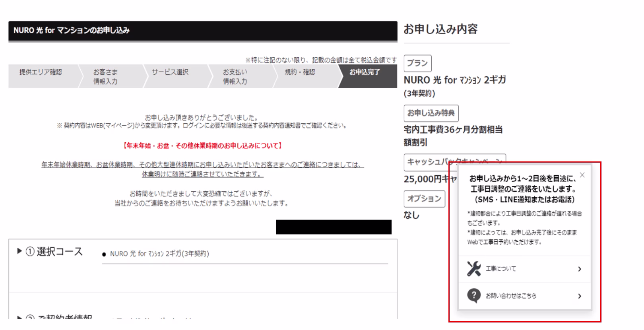Viewport: 644px width, 330px height.
Task: Click the popup note about Webで工事日予約
Action: pyautogui.click(x=522, y=237)
